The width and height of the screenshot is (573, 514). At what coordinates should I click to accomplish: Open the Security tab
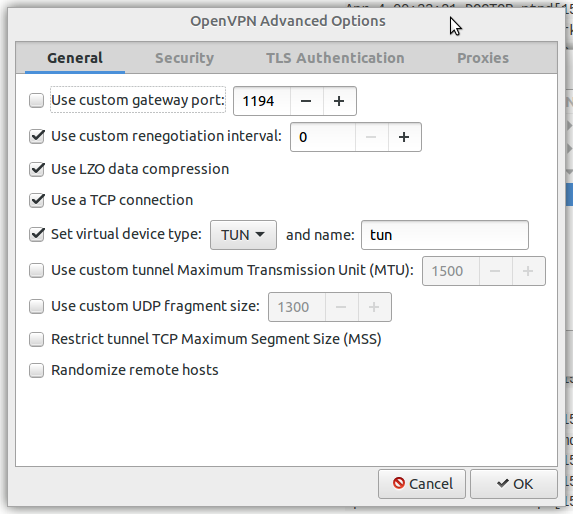point(185,58)
